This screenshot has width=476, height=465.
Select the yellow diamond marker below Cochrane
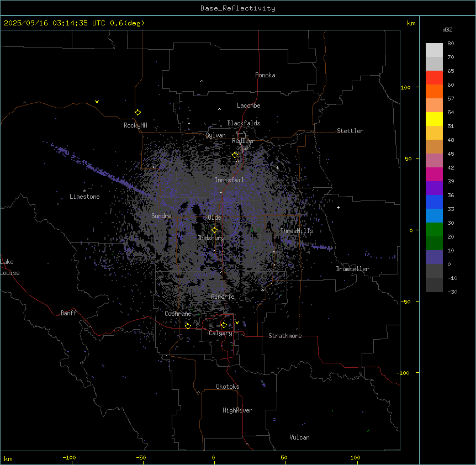pyautogui.click(x=188, y=326)
